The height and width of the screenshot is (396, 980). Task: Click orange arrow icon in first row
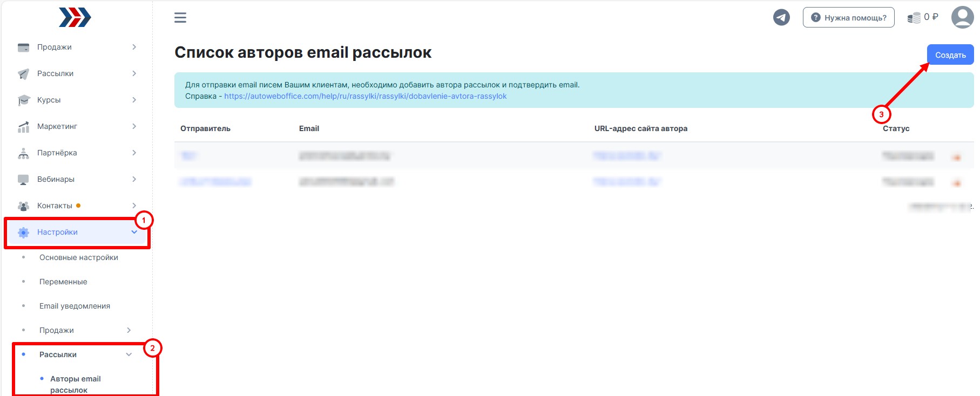pos(956,158)
